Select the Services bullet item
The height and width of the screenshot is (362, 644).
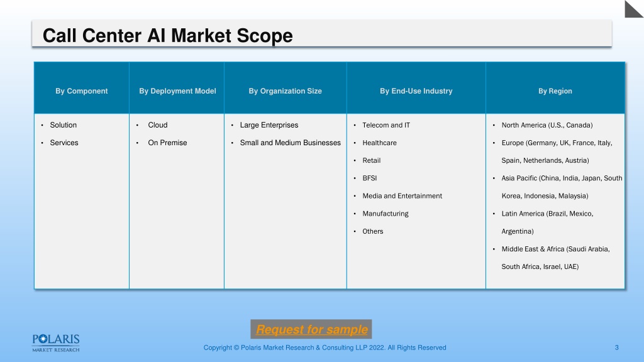coord(64,143)
